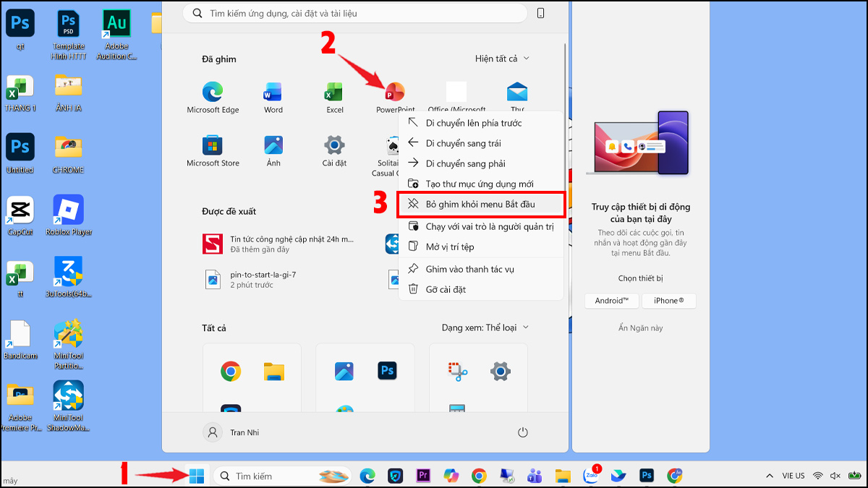Launch the pinned Ảnh photos app
The height and width of the screenshot is (488, 868).
273,150
